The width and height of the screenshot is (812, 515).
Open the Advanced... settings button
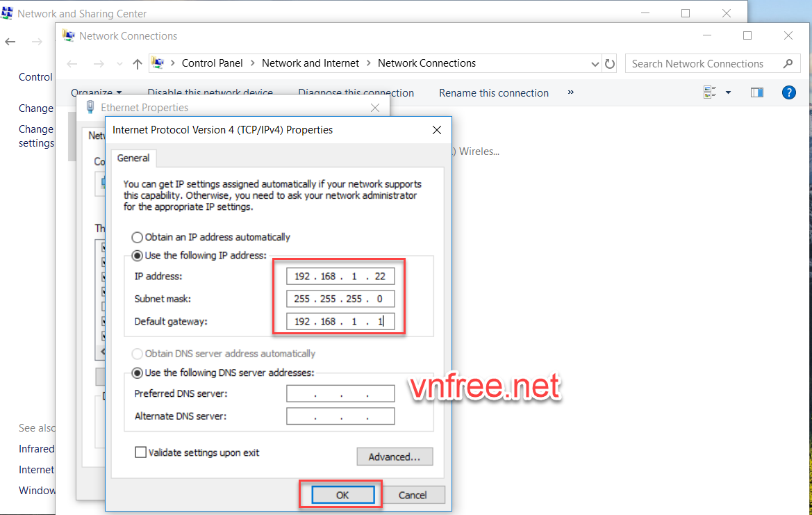[x=395, y=457]
